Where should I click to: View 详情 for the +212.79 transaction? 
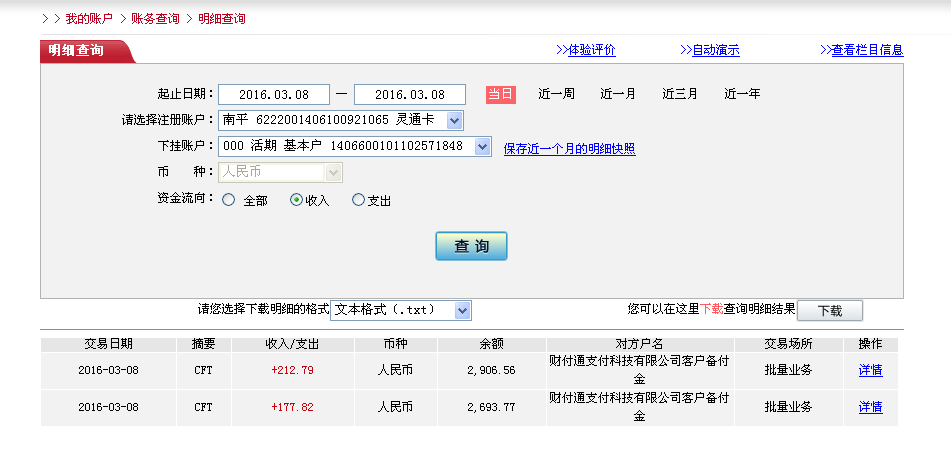870,370
